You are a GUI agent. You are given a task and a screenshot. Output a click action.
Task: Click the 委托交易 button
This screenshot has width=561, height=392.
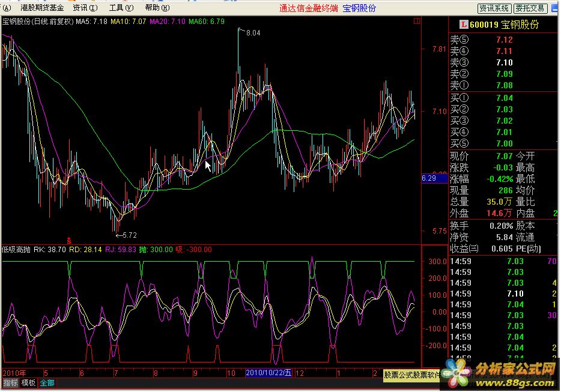point(530,8)
